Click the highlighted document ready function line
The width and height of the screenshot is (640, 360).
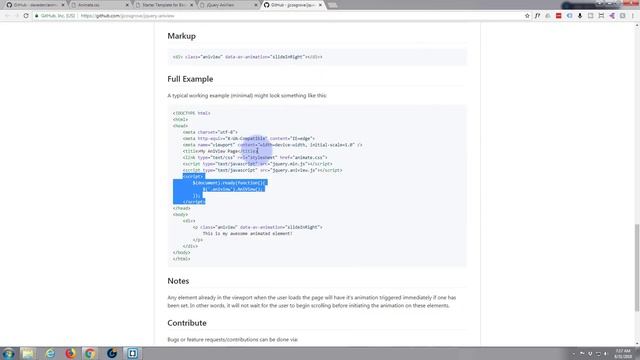(230, 183)
